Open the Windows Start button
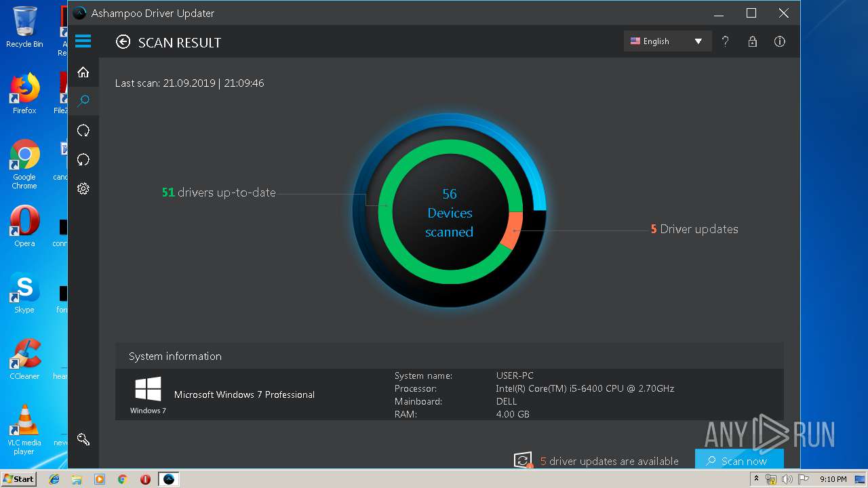The height and width of the screenshot is (488, 868). click(x=19, y=479)
